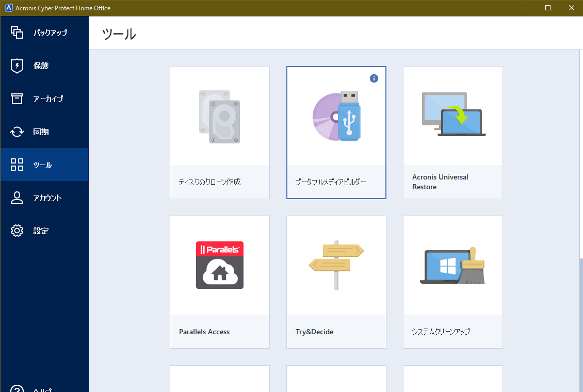Click the Try&Decide signpost icon

pos(336,265)
